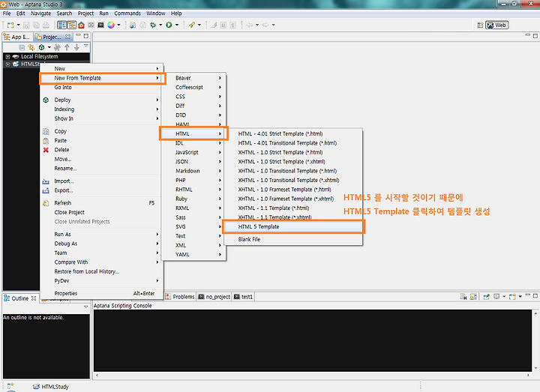Expand the debug dropdown arrow
The height and width of the screenshot is (392, 540).
click(x=160, y=25)
